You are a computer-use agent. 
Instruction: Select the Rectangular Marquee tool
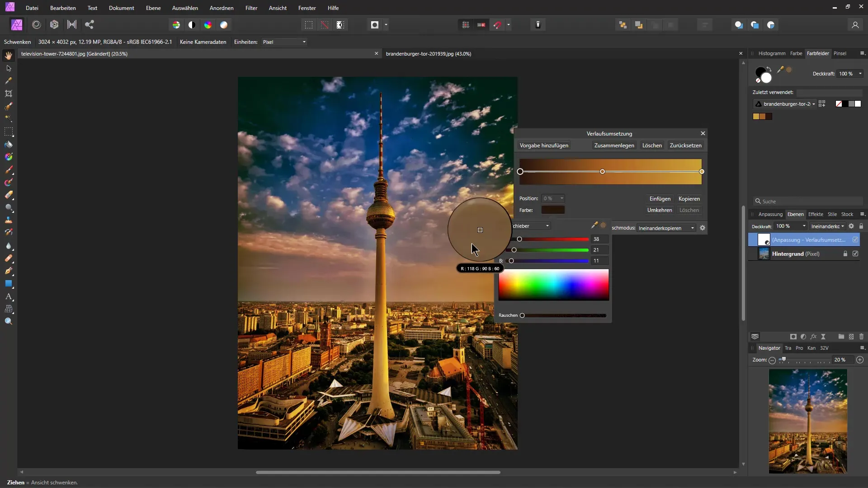point(9,132)
